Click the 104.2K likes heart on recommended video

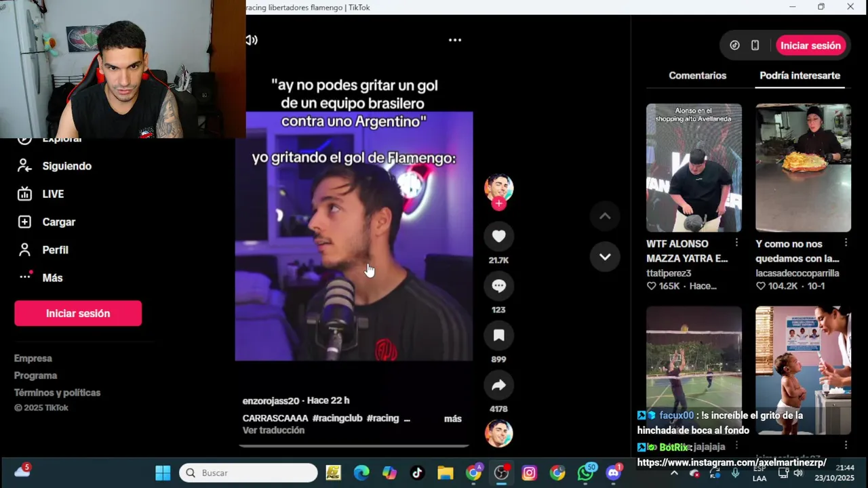[760, 286]
